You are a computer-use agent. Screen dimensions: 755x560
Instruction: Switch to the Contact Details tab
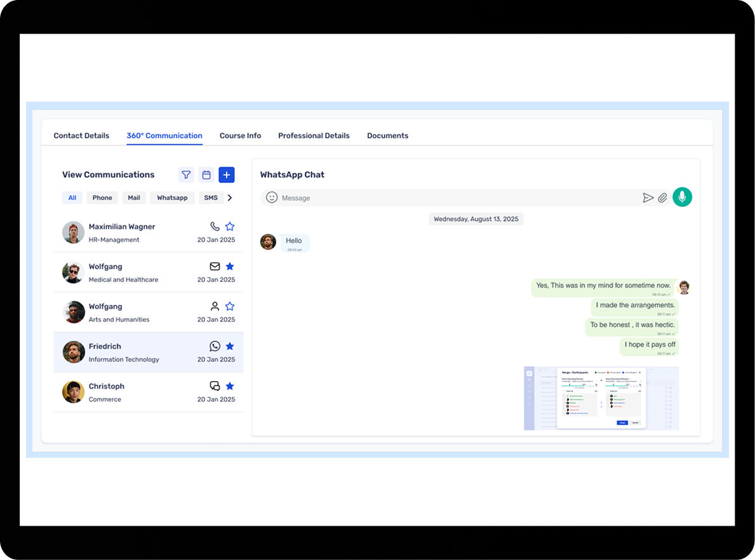81,136
